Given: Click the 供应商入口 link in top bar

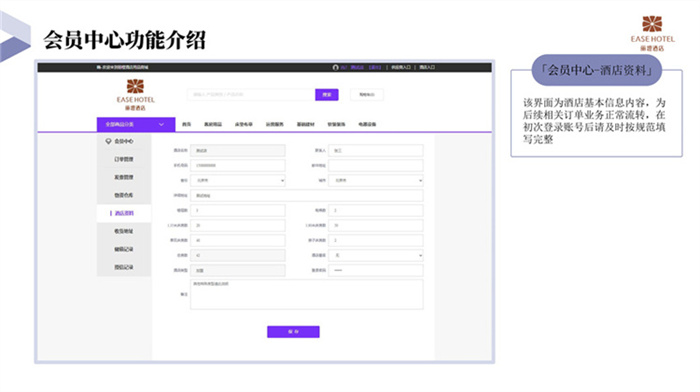Looking at the screenshot, I should pos(401,67).
